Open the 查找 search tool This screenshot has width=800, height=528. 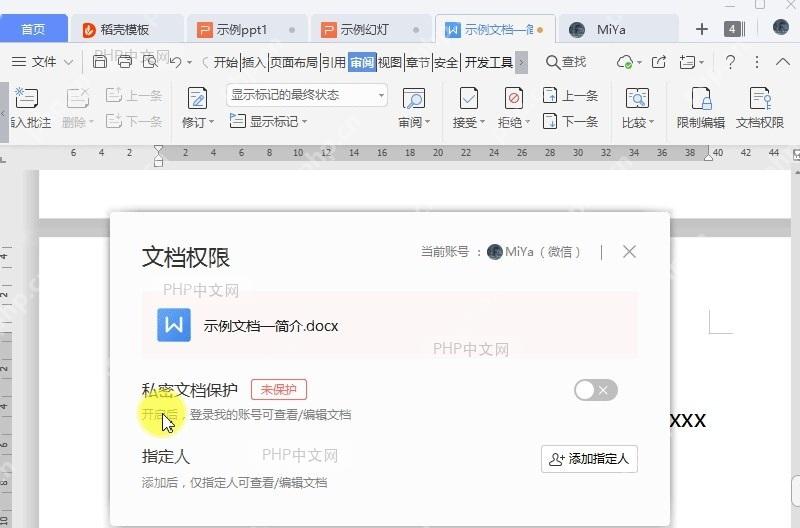566,62
